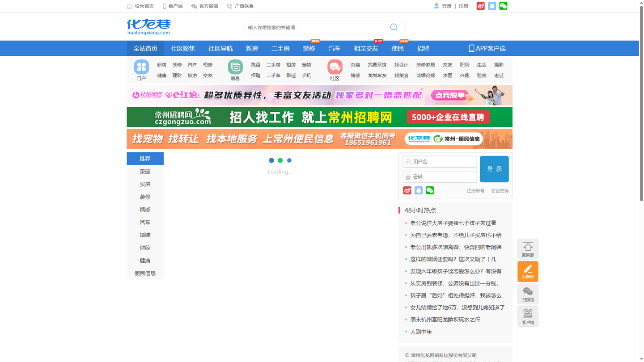The width and height of the screenshot is (644, 362).
Task: Open Weibo login icon in the top bar
Action: point(481,6)
